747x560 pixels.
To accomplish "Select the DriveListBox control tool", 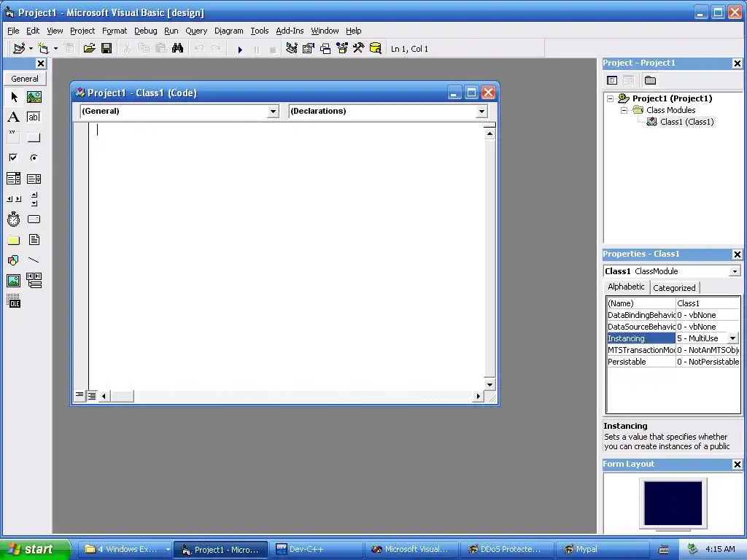I will pos(34,219).
